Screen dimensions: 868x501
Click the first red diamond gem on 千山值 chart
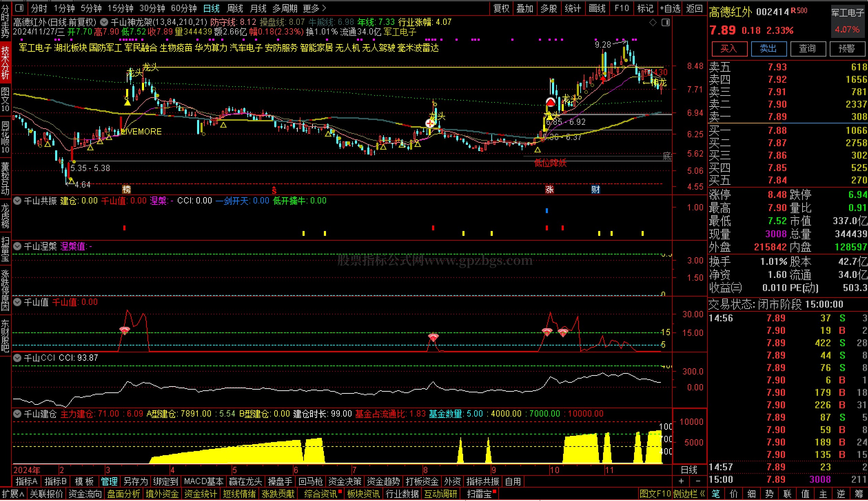click(124, 331)
